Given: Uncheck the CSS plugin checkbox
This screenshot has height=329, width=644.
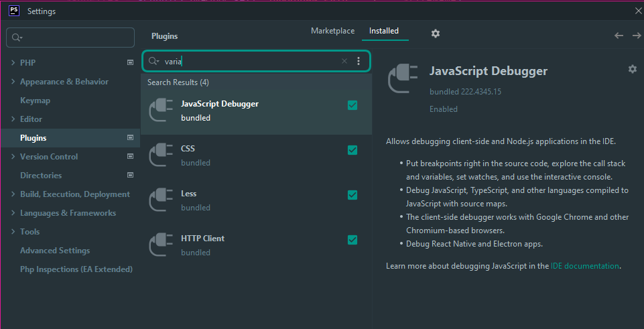Looking at the screenshot, I should pyautogui.click(x=352, y=150).
